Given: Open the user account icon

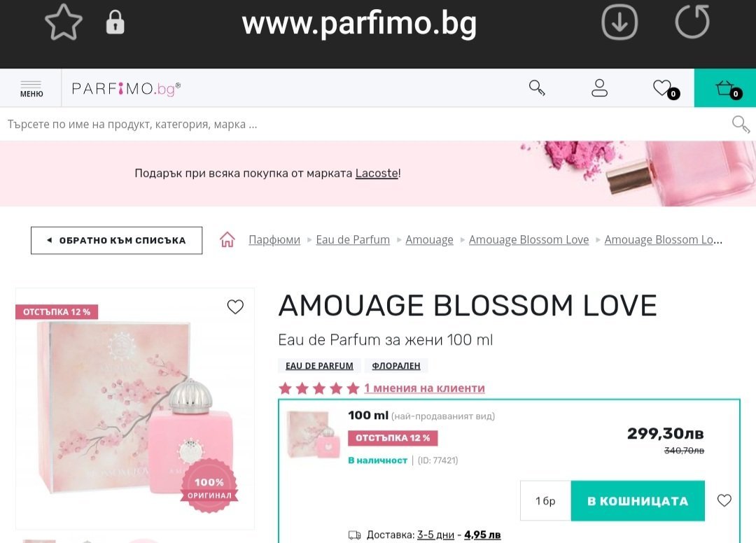Looking at the screenshot, I should (x=599, y=88).
